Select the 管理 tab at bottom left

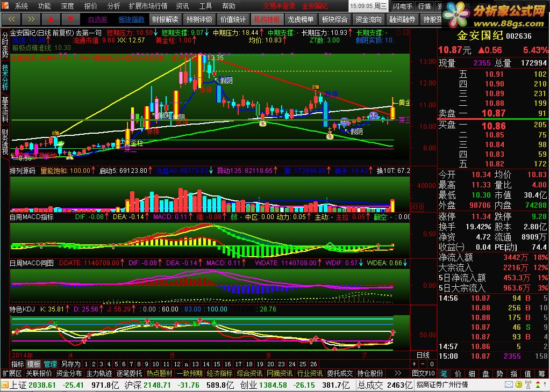click(50, 364)
